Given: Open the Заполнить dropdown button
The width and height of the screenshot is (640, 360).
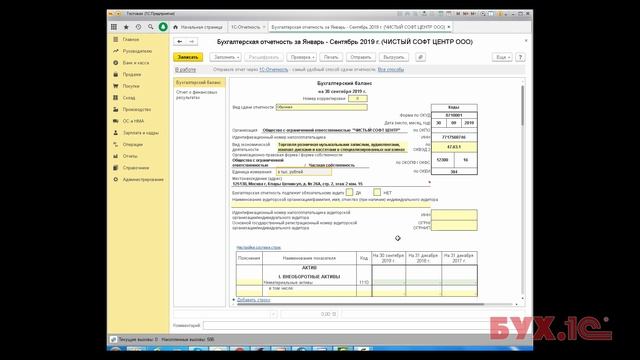Looking at the screenshot, I should click(226, 57).
